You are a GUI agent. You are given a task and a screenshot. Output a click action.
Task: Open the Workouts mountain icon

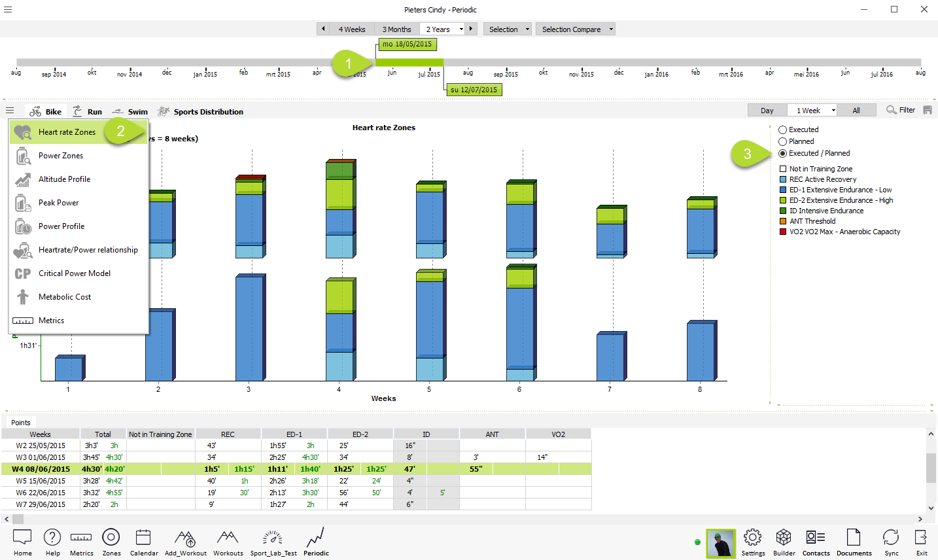228,538
